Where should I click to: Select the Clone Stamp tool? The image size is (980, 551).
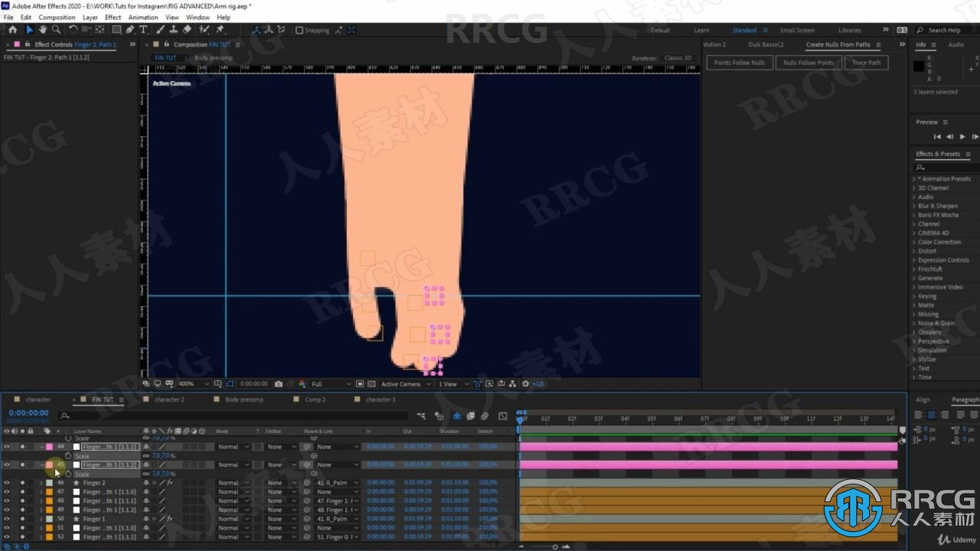[x=174, y=30]
